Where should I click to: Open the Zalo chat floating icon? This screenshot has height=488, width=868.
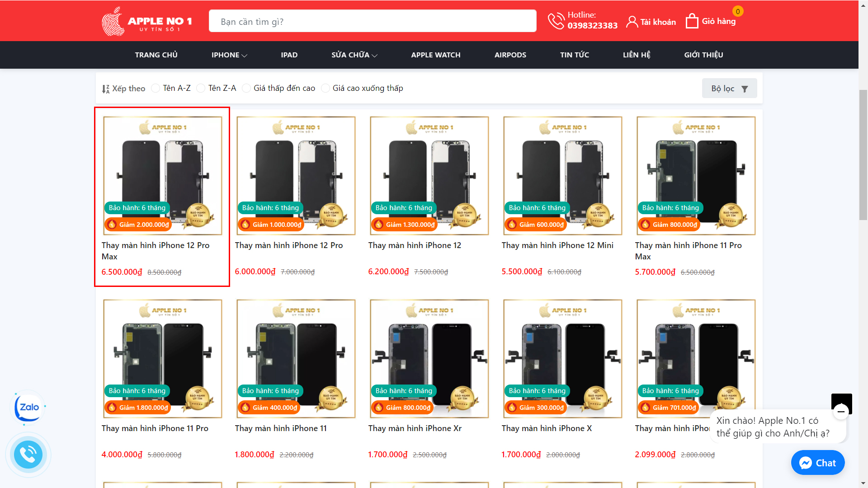tap(28, 408)
